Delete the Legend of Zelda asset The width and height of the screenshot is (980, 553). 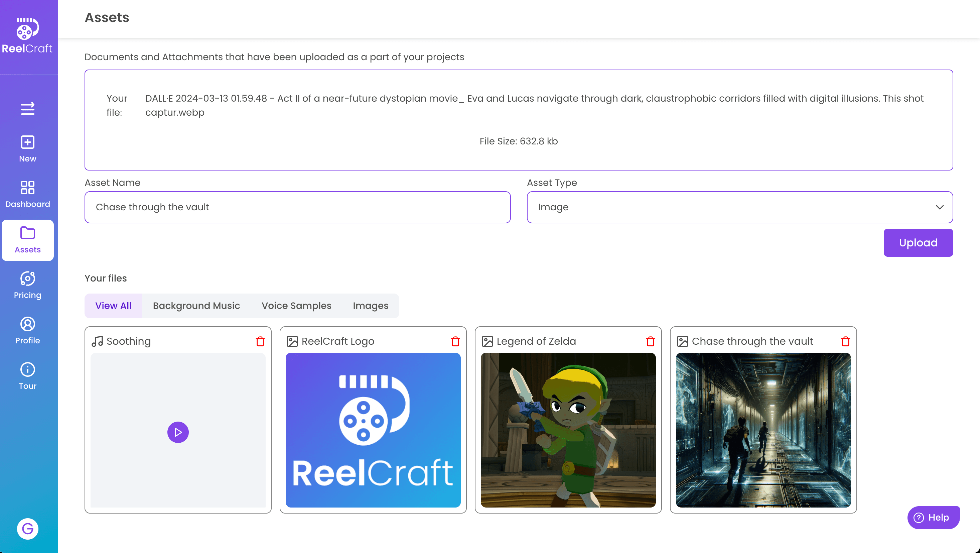tap(651, 341)
